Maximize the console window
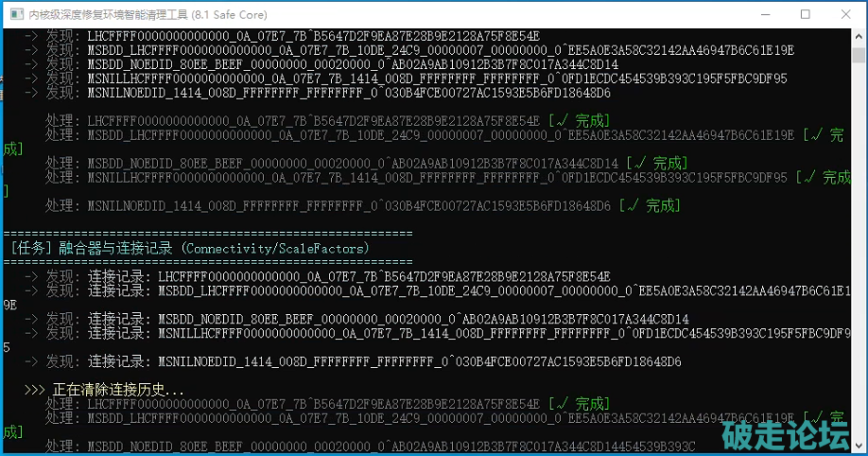Image resolution: width=868 pixels, height=456 pixels. 805,15
